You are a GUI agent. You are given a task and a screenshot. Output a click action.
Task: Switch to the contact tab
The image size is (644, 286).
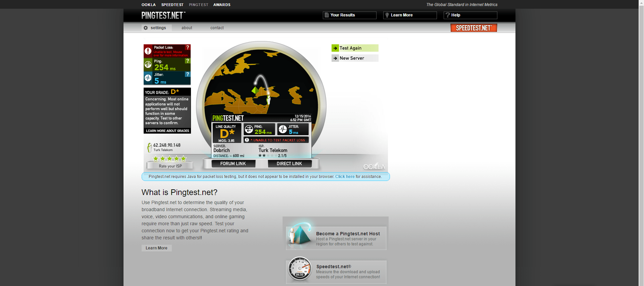(x=217, y=28)
